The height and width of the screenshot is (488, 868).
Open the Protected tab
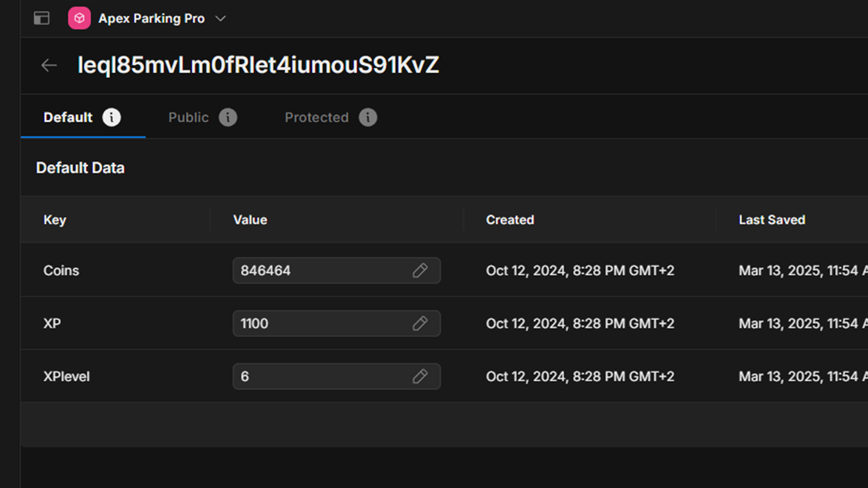pos(316,117)
